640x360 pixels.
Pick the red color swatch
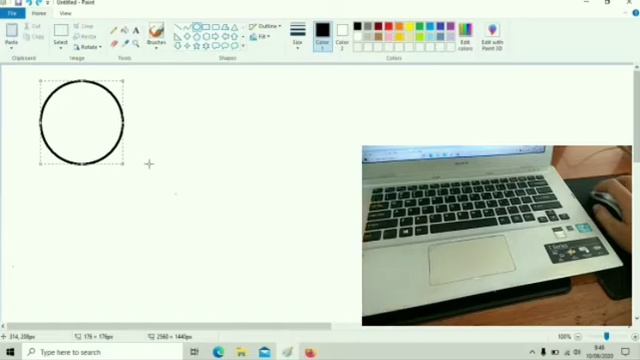coord(389,27)
